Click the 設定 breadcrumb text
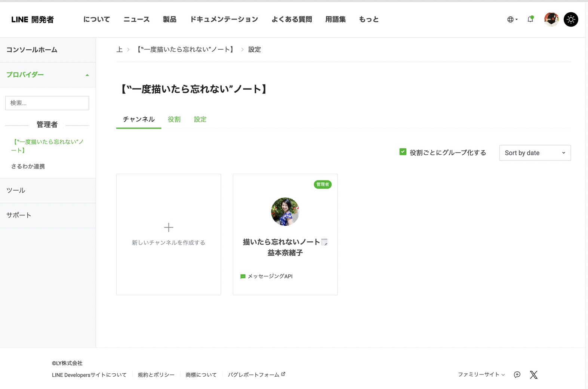 tap(255, 49)
